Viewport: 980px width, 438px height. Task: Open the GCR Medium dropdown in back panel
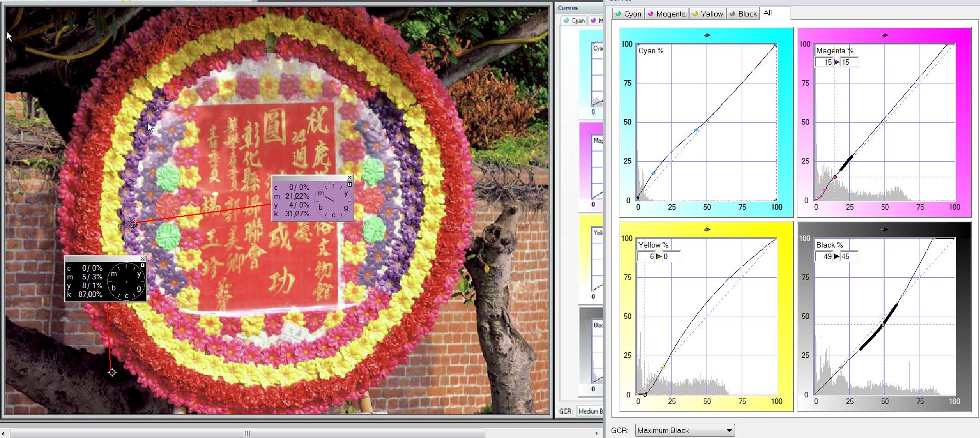pos(590,411)
